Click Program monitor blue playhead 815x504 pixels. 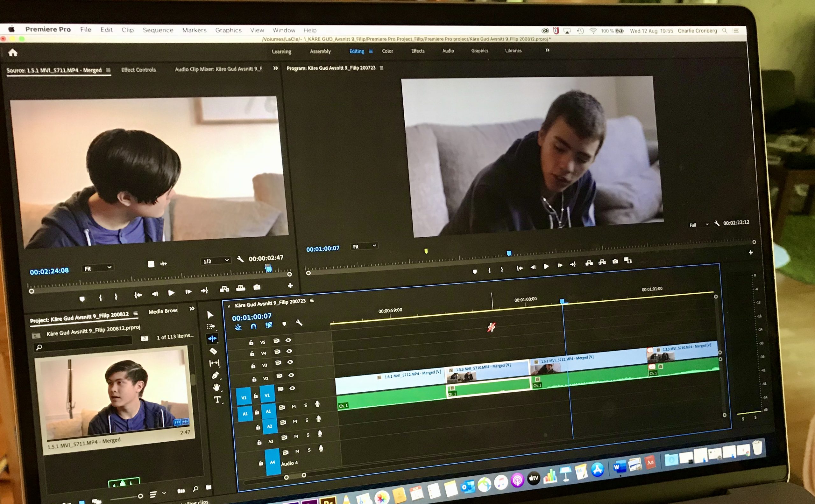point(509,253)
